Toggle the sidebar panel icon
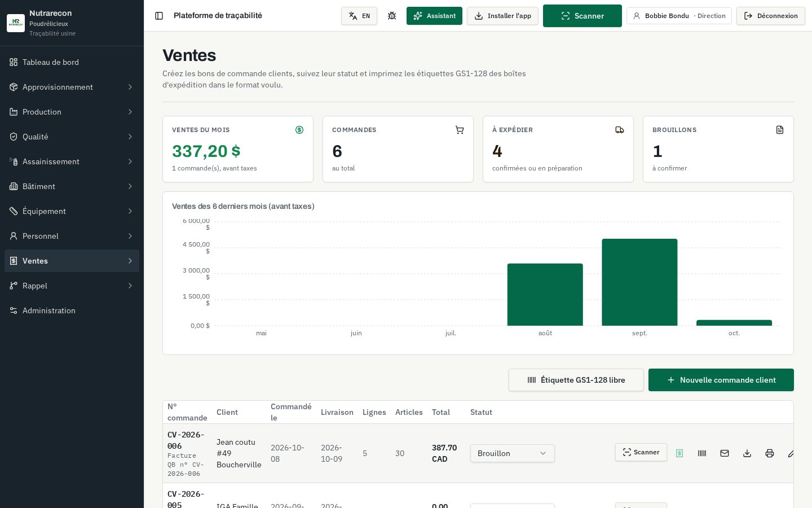The height and width of the screenshot is (508, 812). pyautogui.click(x=159, y=16)
